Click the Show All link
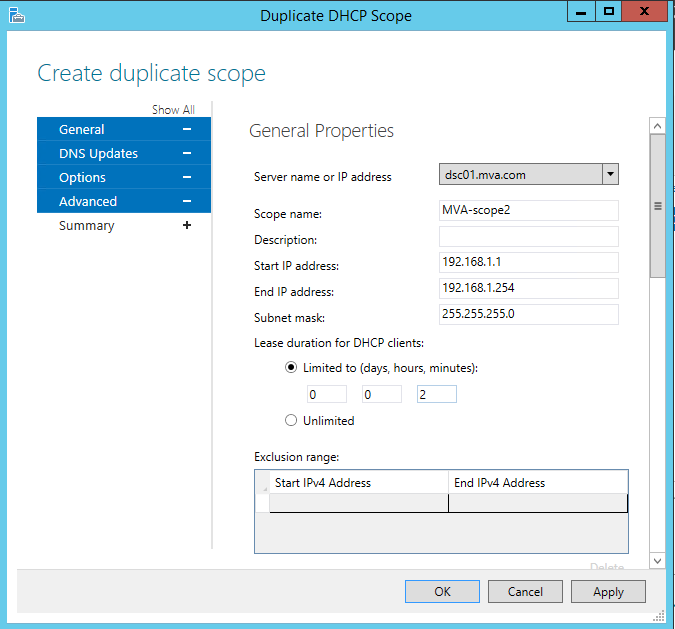This screenshot has height=629, width=675. pyautogui.click(x=173, y=110)
